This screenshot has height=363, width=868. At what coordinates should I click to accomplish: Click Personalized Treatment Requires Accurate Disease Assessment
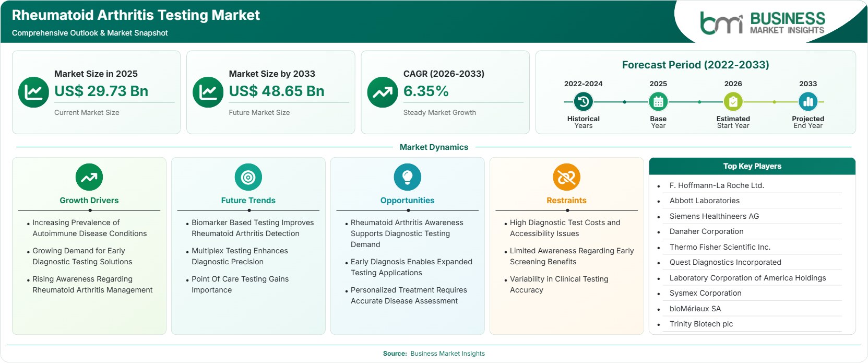[409, 296]
